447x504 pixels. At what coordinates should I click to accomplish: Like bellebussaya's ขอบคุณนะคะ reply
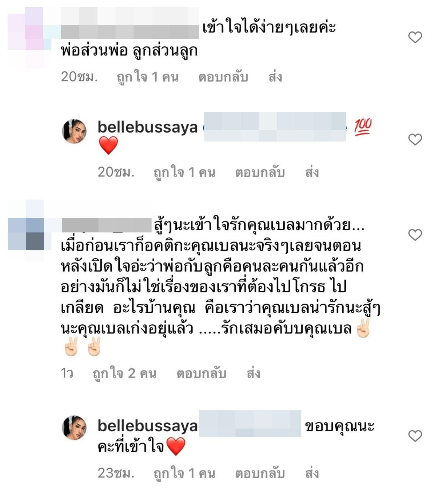coord(415,436)
